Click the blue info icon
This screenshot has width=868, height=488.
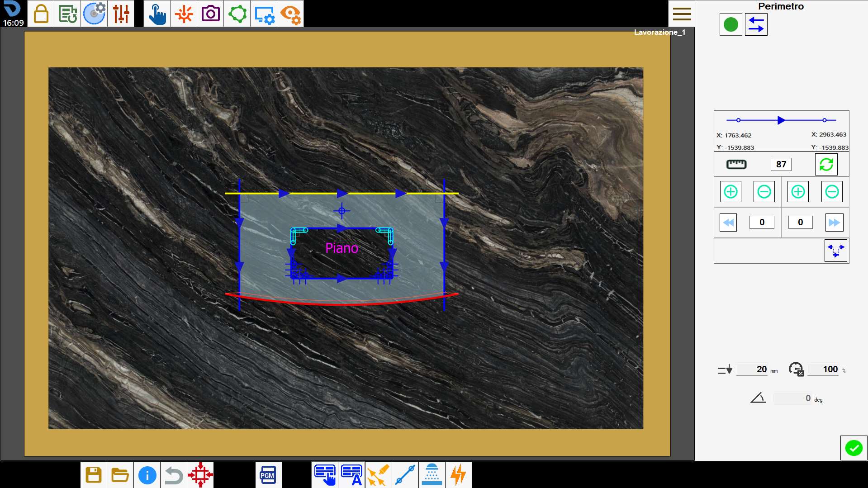click(x=147, y=475)
